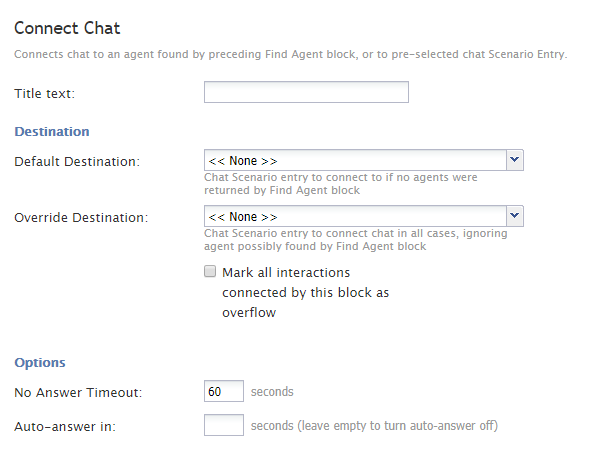Click the Override Destination help description

[356, 240]
